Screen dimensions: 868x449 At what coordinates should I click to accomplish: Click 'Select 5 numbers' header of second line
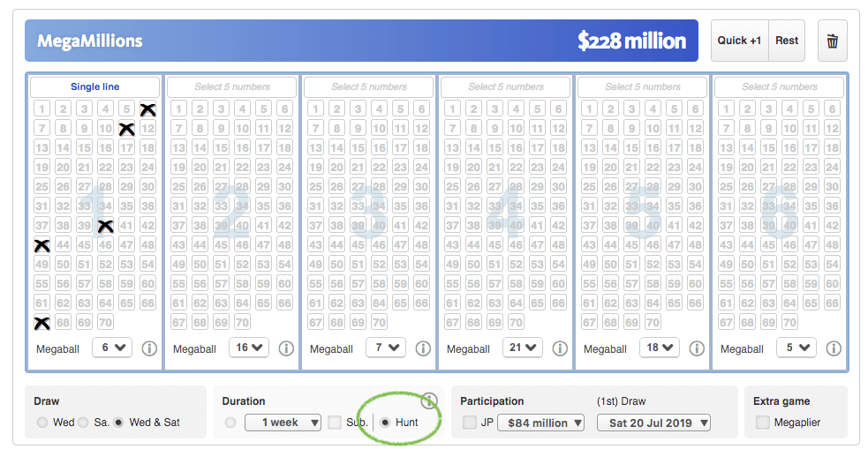point(231,87)
